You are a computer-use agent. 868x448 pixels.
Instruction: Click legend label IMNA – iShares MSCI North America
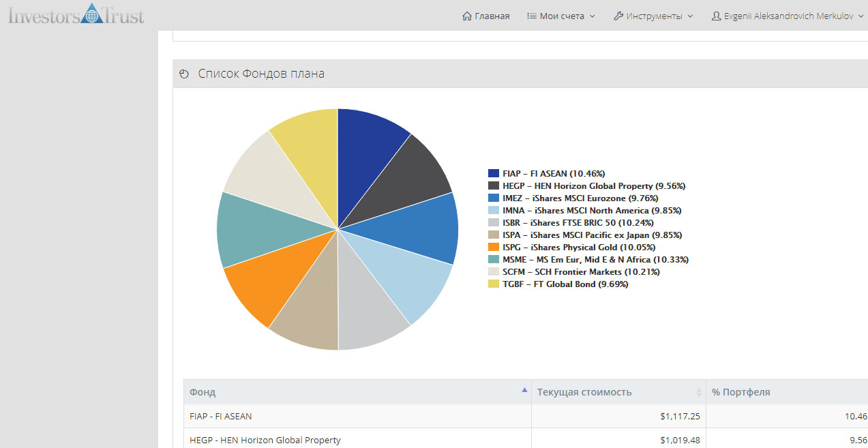click(x=592, y=211)
